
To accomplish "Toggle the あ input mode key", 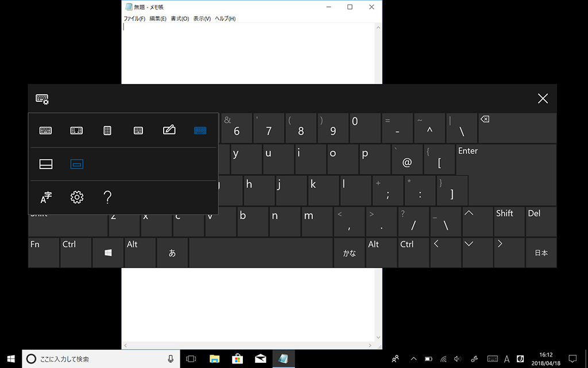I will pos(172,253).
